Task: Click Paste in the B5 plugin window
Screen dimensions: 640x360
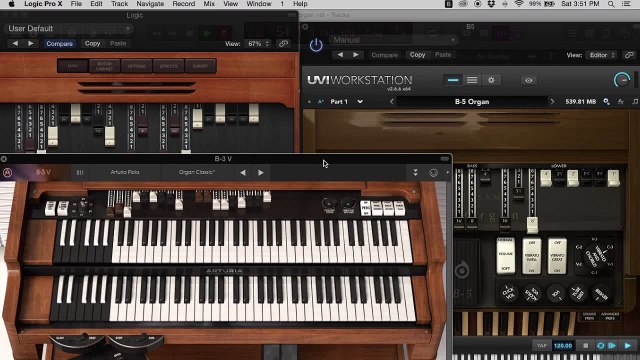Action: pyautogui.click(x=443, y=55)
